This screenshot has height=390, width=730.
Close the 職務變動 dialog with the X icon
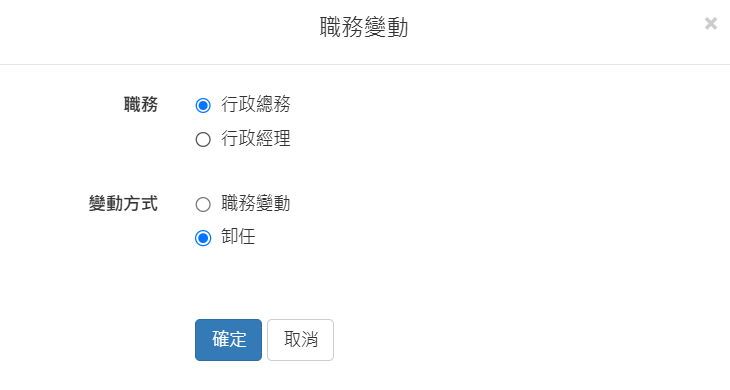point(710,23)
